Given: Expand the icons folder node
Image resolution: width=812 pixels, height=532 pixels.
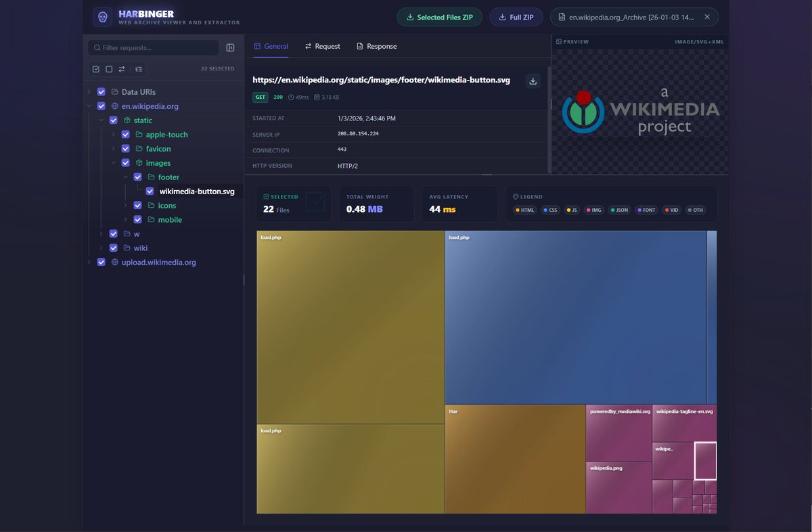Looking at the screenshot, I should pos(125,206).
